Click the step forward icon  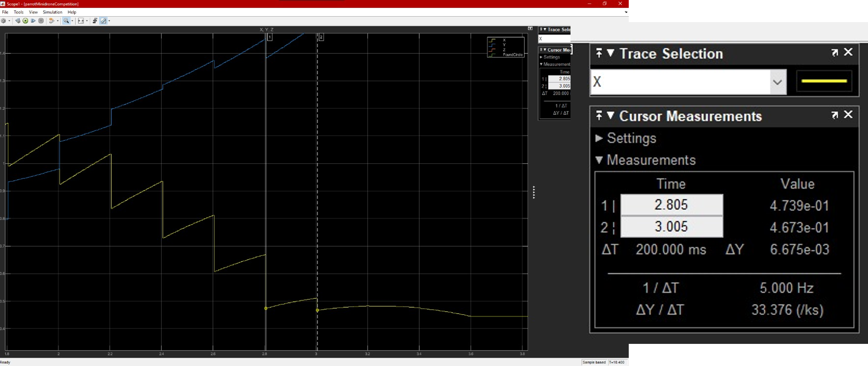click(33, 21)
